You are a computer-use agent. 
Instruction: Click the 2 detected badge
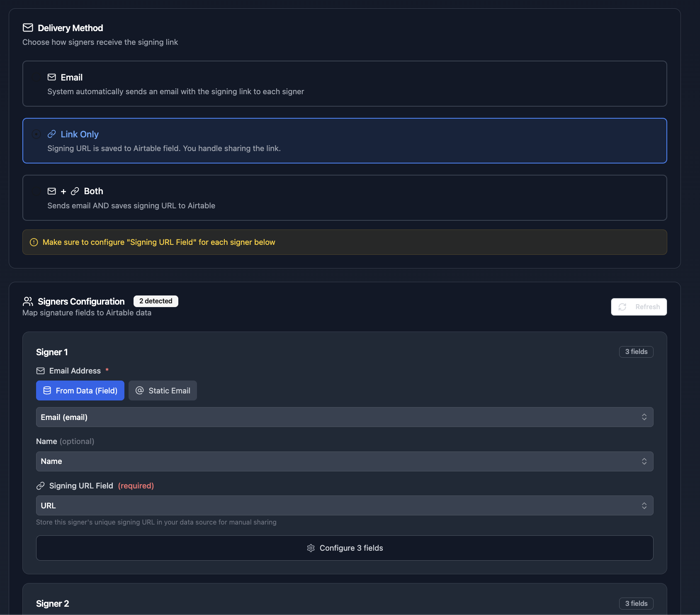156,301
